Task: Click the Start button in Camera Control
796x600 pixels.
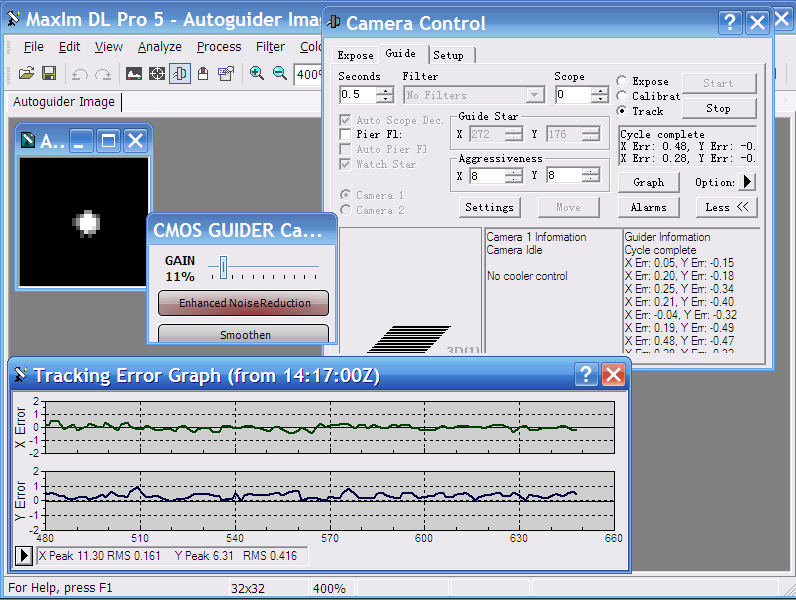Action: pyautogui.click(x=718, y=83)
